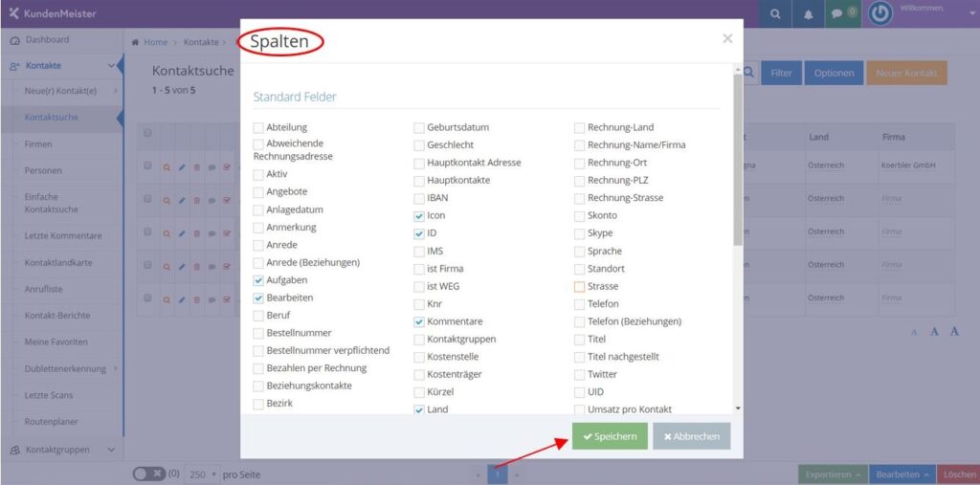Click the Home icon in the breadcrumb

click(x=135, y=42)
